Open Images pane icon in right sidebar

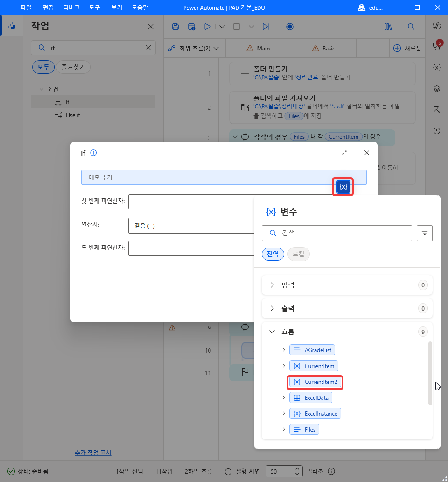click(x=437, y=110)
